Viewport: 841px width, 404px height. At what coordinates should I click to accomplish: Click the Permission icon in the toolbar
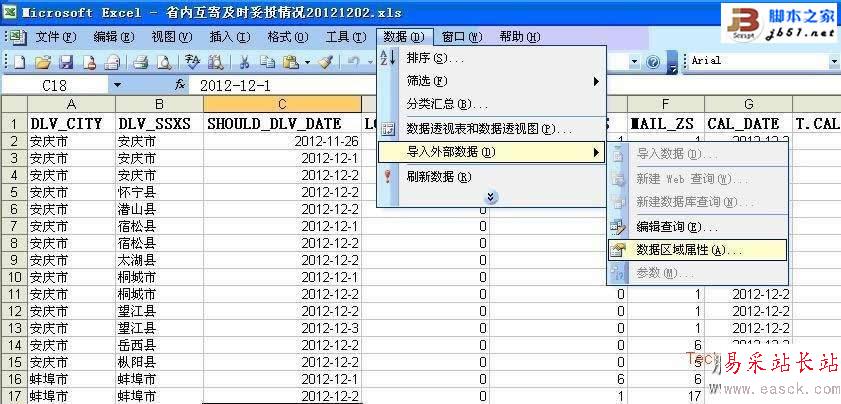pos(89,62)
